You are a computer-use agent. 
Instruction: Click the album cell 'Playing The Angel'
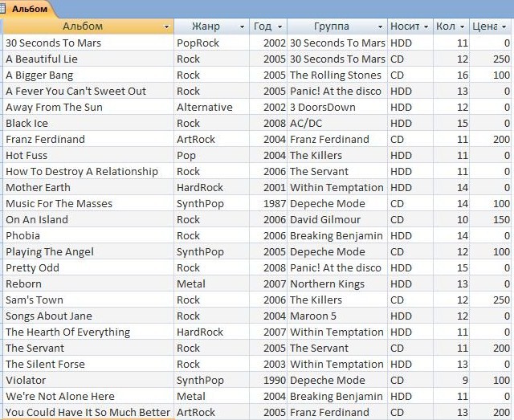(88, 252)
